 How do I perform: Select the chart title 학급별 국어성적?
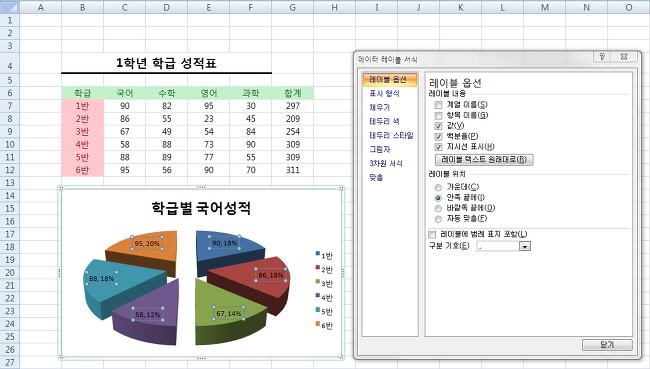tap(201, 208)
